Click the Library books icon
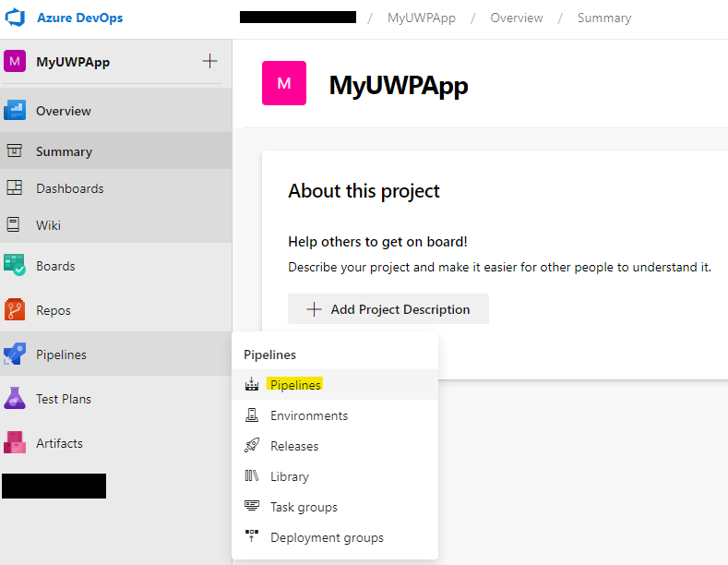Image resolution: width=728 pixels, height=565 pixels. point(252,475)
